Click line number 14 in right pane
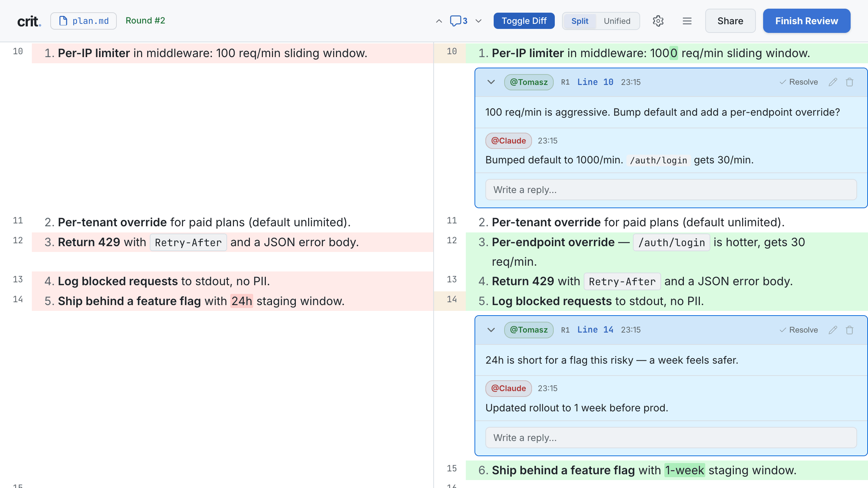Image resolution: width=868 pixels, height=488 pixels. (452, 299)
